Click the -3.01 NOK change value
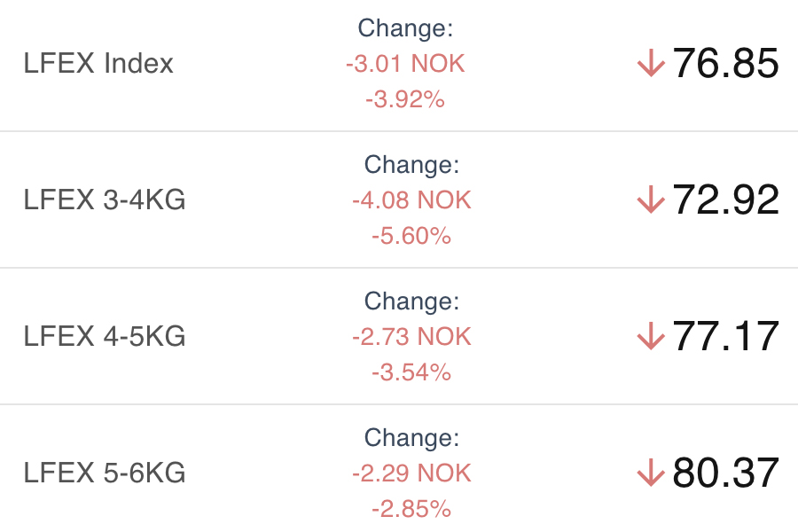798x532 pixels. point(405,64)
